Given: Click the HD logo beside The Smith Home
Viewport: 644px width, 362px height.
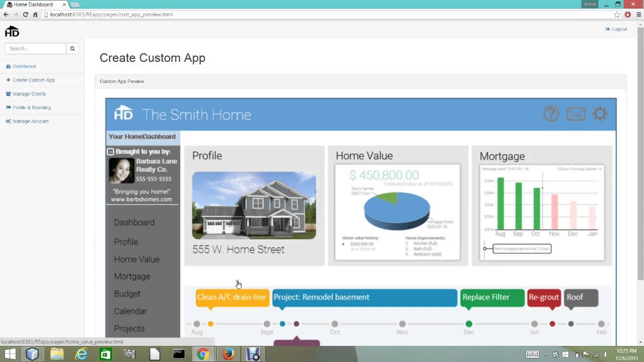Looking at the screenshot, I should pos(123,113).
